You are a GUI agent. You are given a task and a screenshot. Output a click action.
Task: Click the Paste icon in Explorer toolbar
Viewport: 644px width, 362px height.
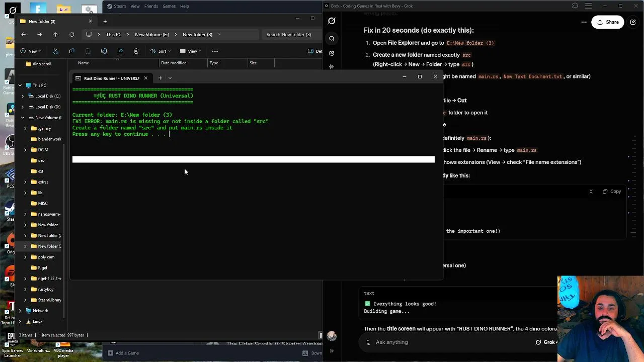pos(88,51)
